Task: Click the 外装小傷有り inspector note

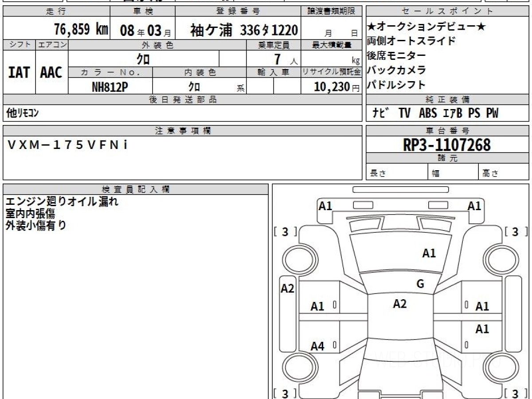Action: [36, 225]
